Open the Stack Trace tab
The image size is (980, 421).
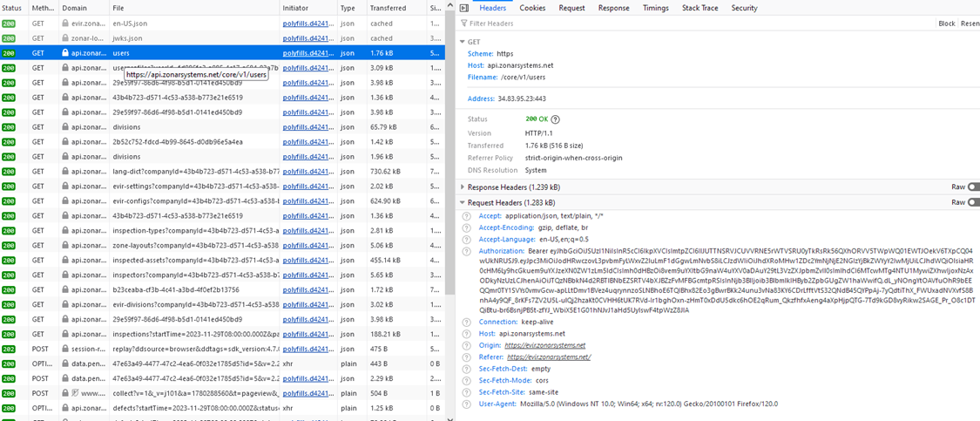tap(700, 8)
